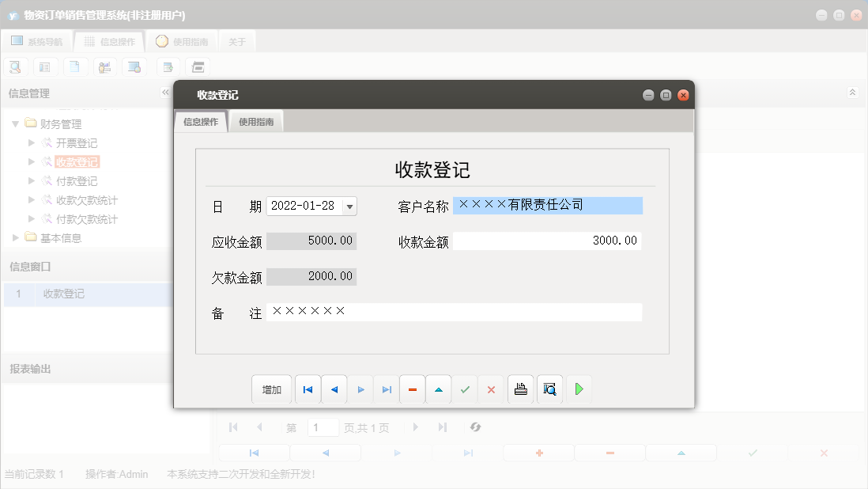Click the green run arrow in the dialog
Screen dimensions: 868x489
(x=579, y=389)
